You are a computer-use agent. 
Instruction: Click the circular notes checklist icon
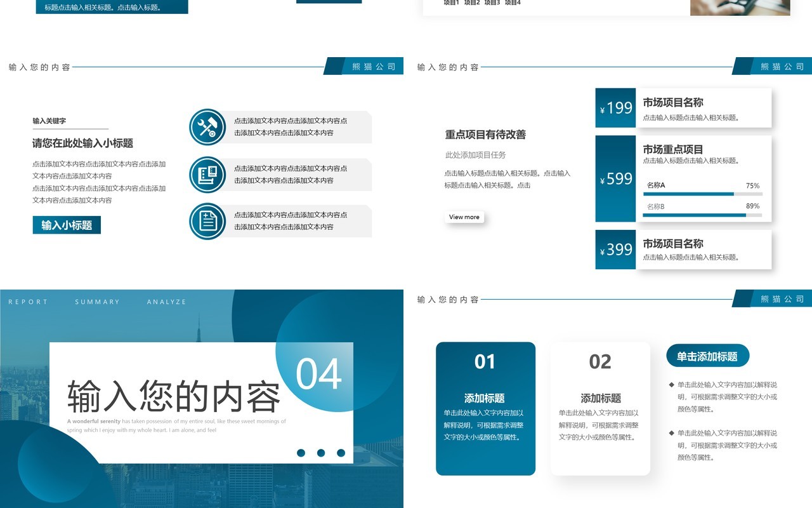click(x=207, y=221)
